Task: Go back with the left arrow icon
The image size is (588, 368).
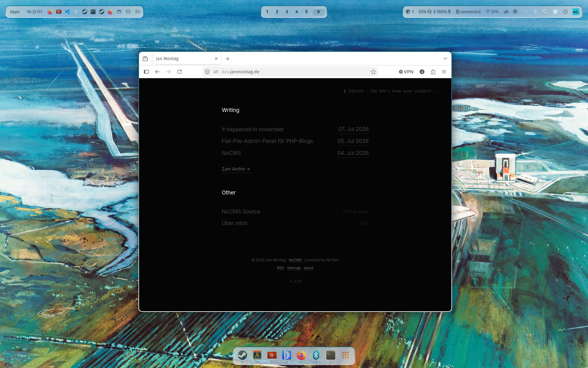Action: (157, 72)
